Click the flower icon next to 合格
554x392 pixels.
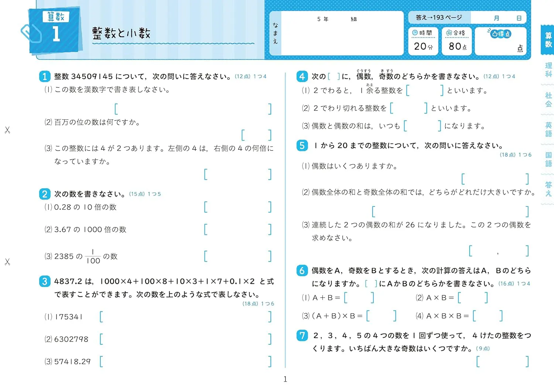(x=449, y=33)
